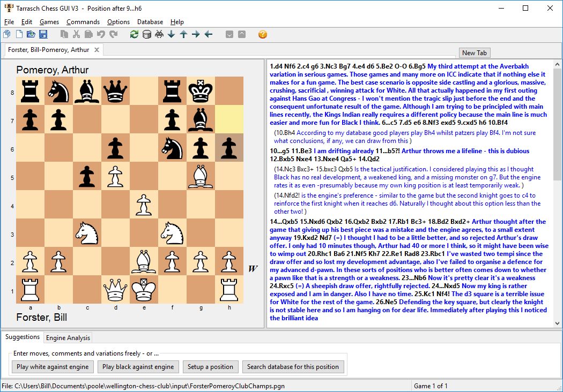This screenshot has width=563, height=392.
Task: Click Play white against engine
Action: [53, 366]
